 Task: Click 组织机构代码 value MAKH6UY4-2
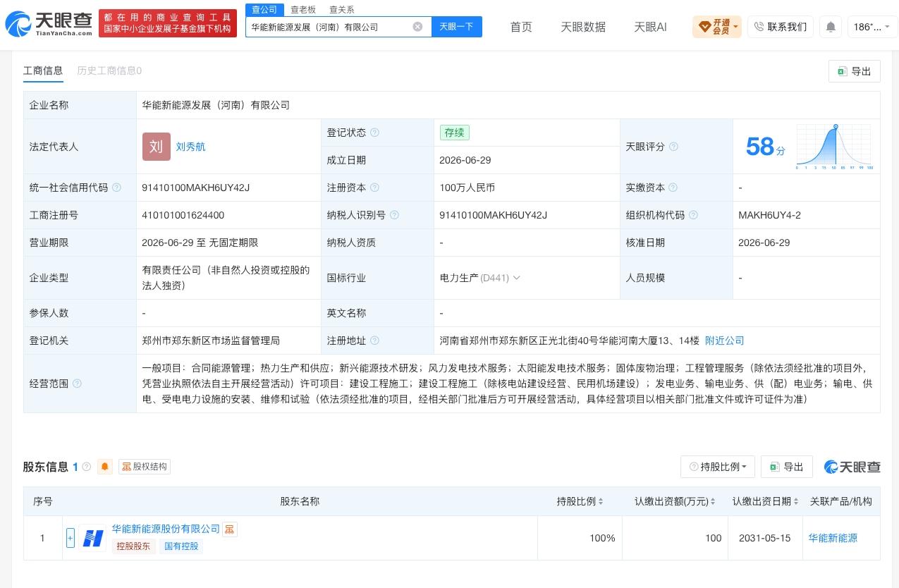[x=769, y=215]
